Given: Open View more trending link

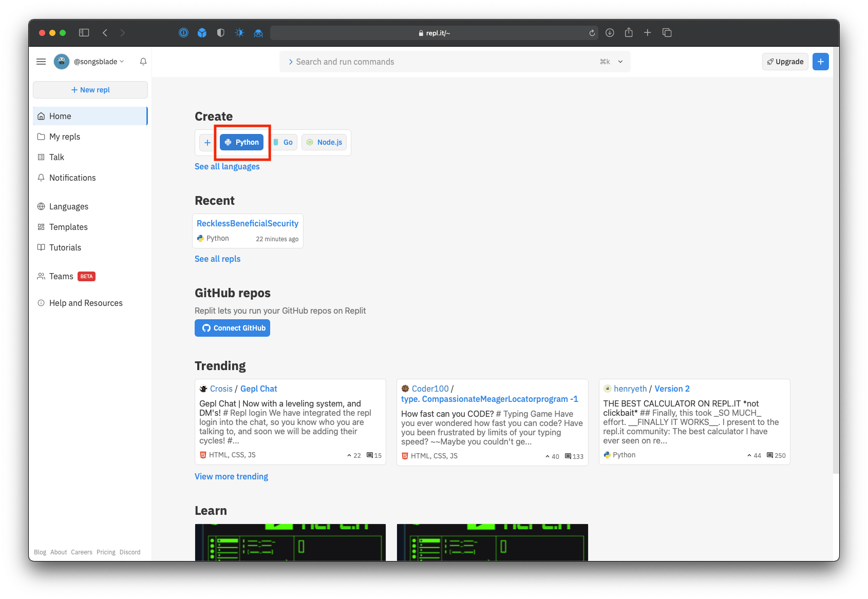Looking at the screenshot, I should (231, 477).
